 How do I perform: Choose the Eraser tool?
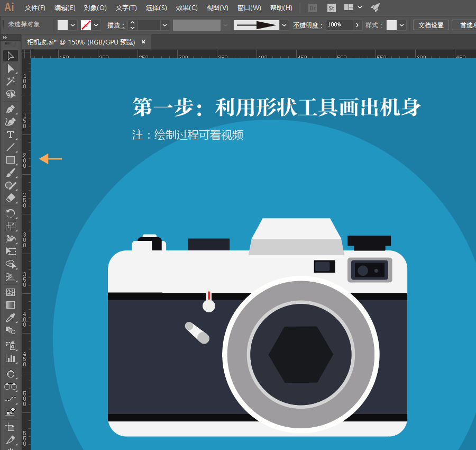click(x=11, y=198)
